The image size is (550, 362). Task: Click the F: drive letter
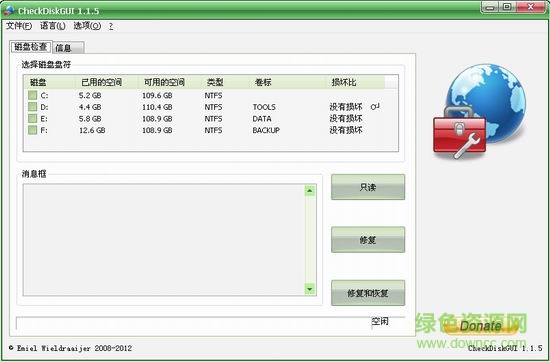click(x=44, y=130)
